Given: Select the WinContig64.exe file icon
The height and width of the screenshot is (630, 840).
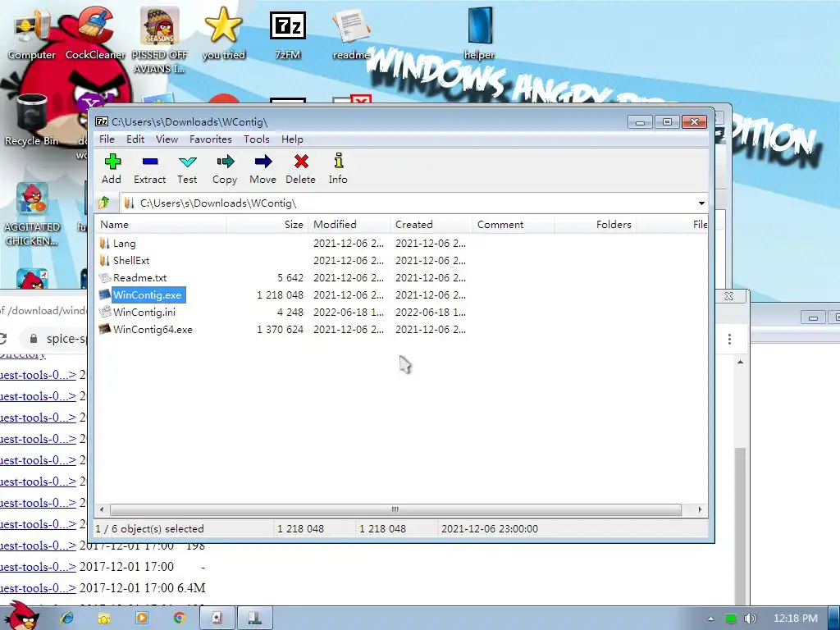Looking at the screenshot, I should (x=104, y=329).
